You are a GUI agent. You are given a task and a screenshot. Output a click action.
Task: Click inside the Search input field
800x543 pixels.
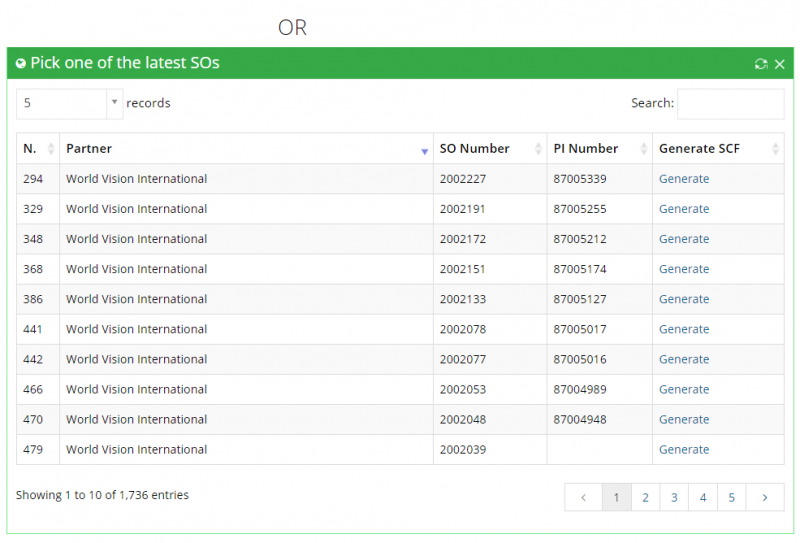730,103
